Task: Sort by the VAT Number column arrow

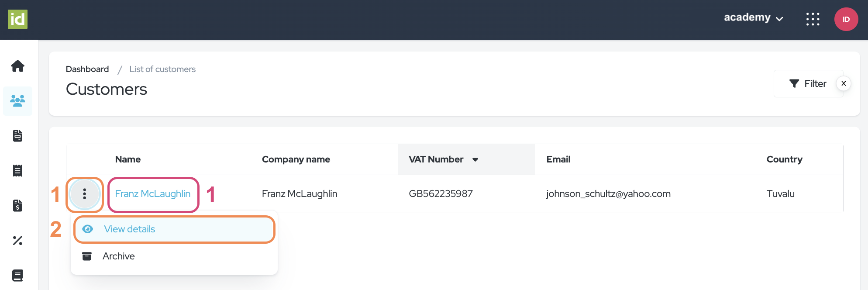Action: (475, 160)
